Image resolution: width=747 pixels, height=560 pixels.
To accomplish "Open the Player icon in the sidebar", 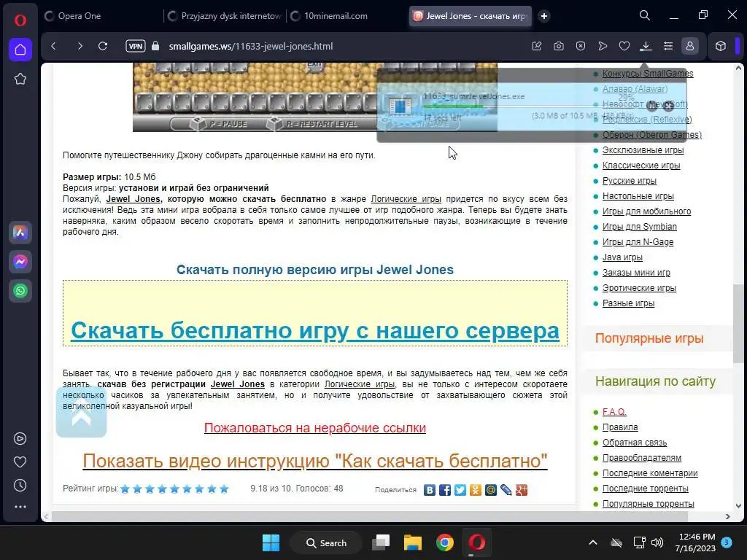I will [x=20, y=438].
